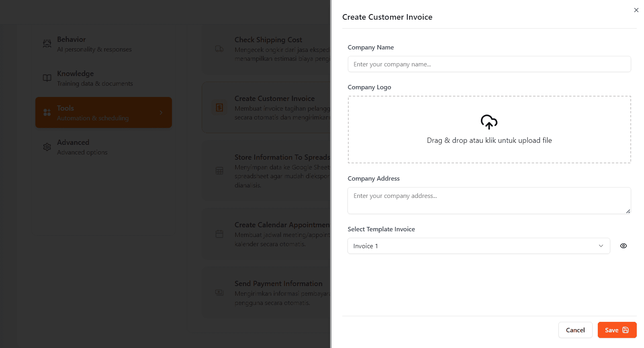Click the Check Shipping Cost truck icon
The height and width of the screenshot is (348, 644).
[x=219, y=49]
